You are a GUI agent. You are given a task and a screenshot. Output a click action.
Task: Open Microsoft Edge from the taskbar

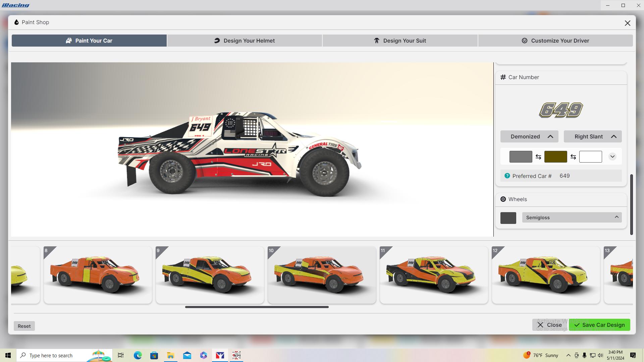coord(138,355)
